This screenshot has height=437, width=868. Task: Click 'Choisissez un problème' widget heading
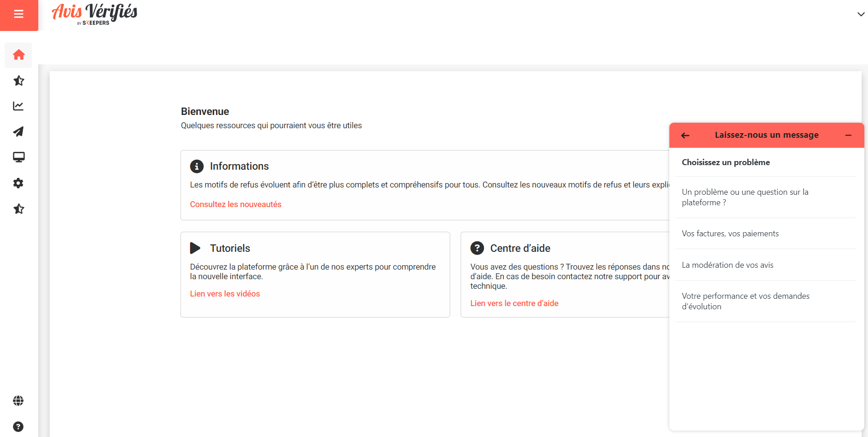coord(726,162)
